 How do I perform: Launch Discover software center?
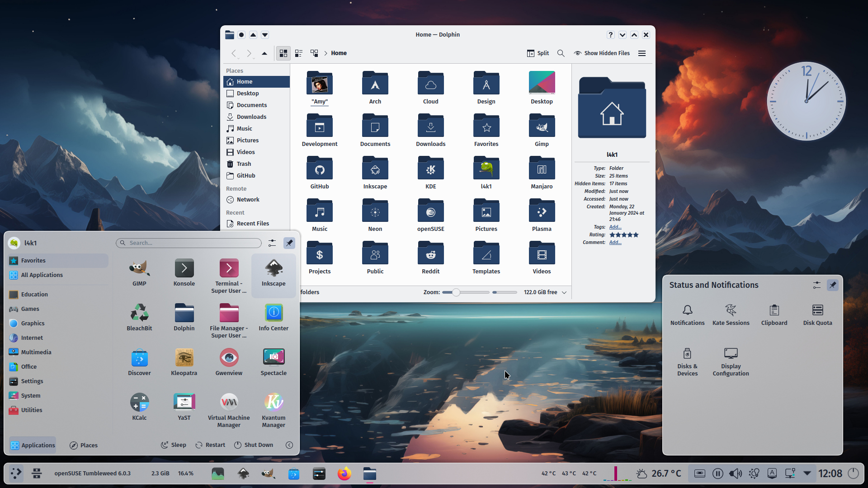pos(139,362)
